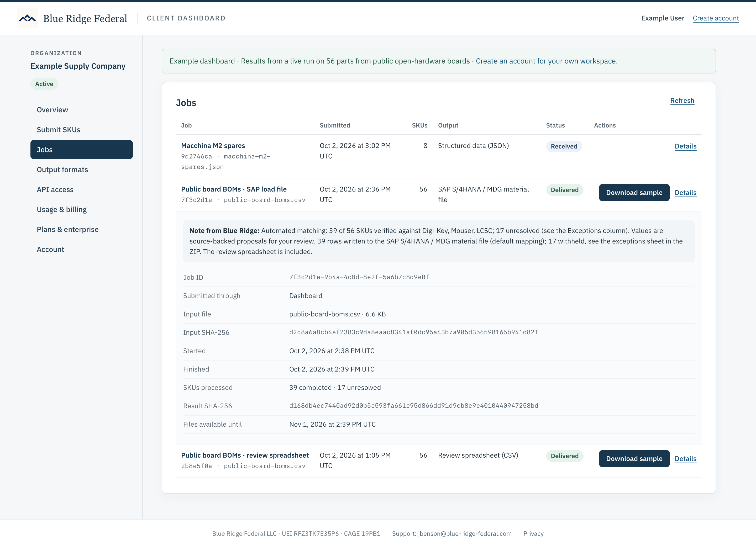Download sample for the SAP load file job

tap(634, 193)
